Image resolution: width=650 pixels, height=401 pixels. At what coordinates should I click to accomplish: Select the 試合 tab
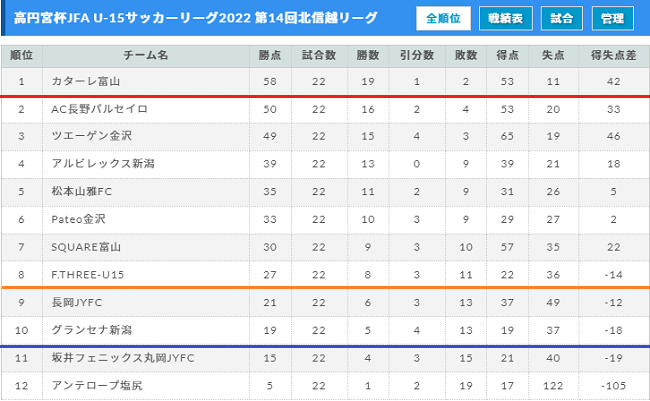(561, 18)
